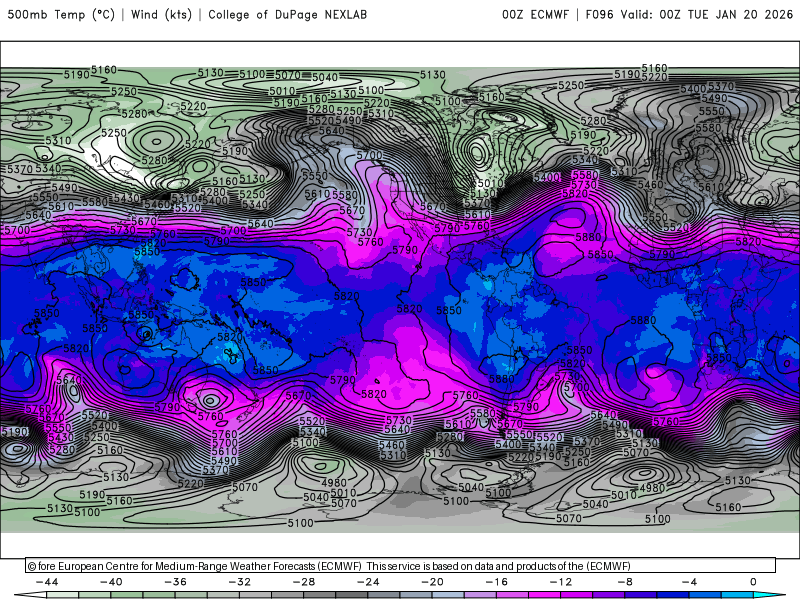Click the −40 colorbar label
The width and height of the screenshot is (800, 600).
111,582
